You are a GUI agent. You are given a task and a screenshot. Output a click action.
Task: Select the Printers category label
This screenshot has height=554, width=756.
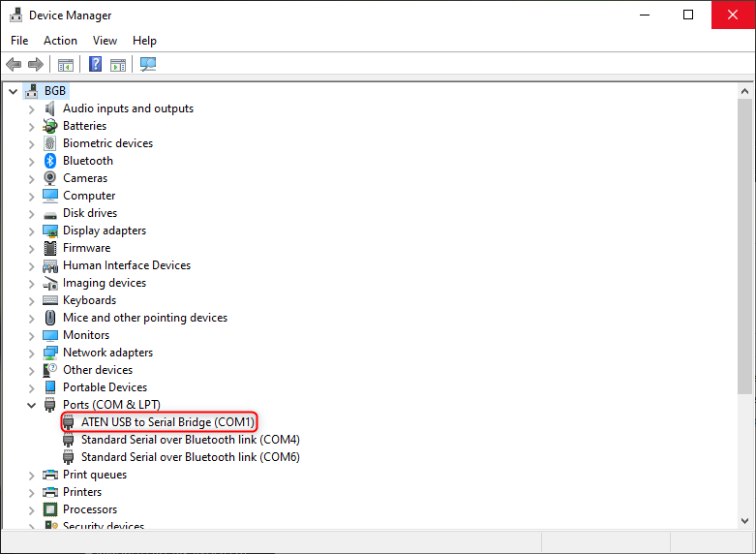(82, 492)
